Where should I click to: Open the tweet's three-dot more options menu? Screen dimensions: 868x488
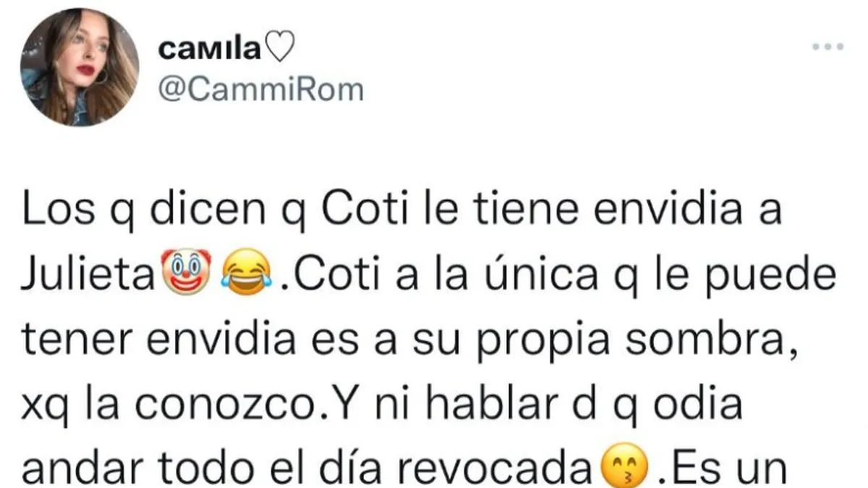pos(827,47)
